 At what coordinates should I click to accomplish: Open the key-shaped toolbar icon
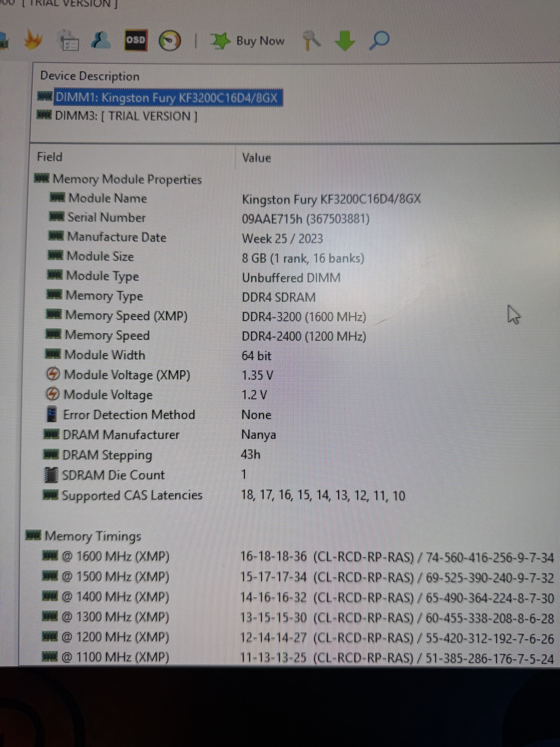coord(311,41)
